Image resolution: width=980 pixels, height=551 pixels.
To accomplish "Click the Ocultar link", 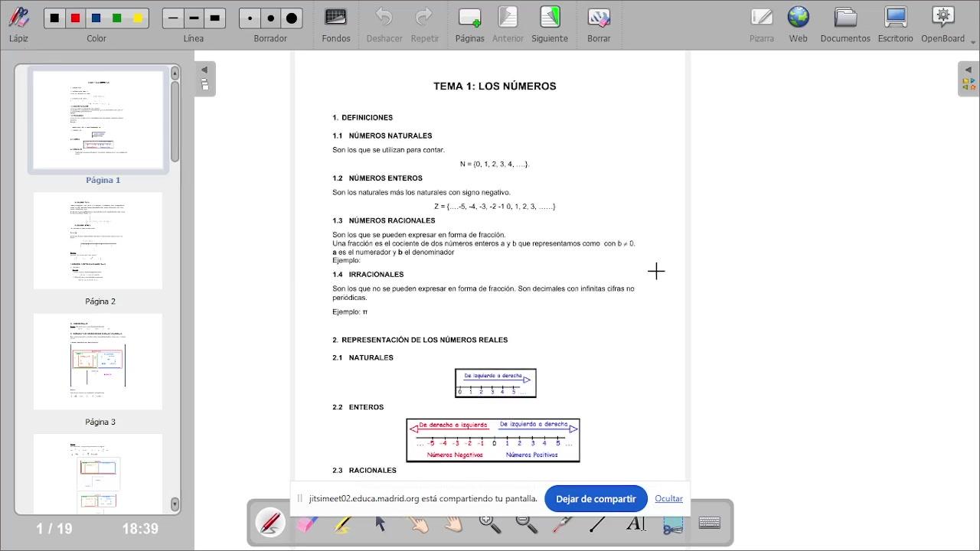I will [x=668, y=499].
